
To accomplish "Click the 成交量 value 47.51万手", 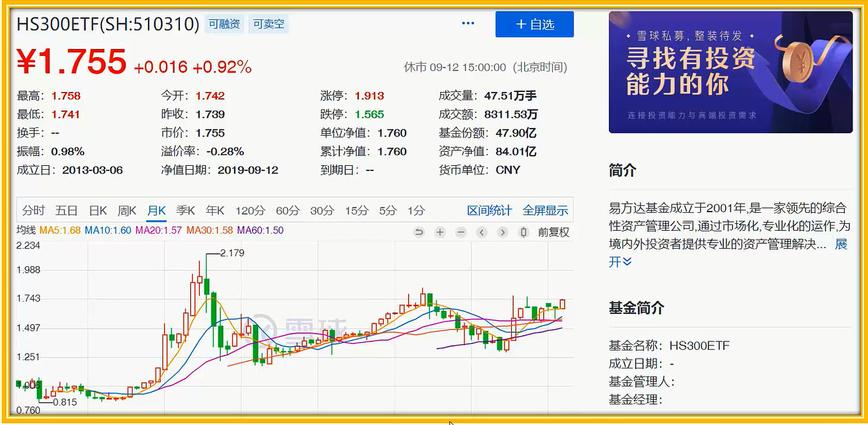I will point(511,96).
